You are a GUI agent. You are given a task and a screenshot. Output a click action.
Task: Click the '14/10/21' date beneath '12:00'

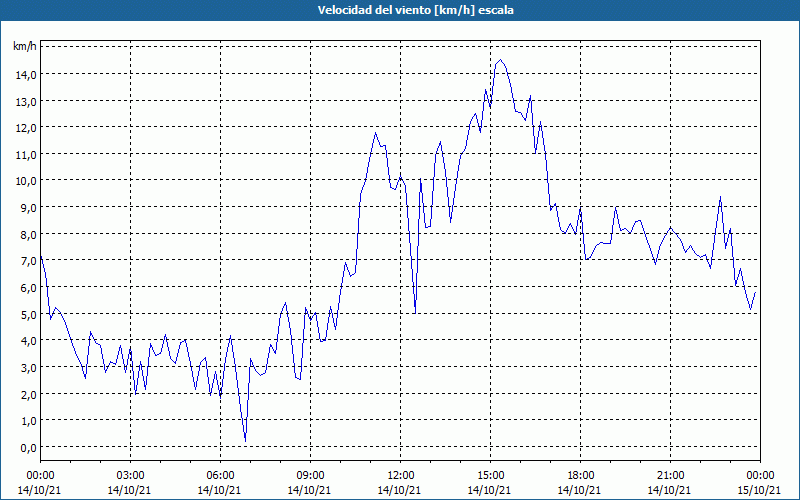(x=399, y=490)
